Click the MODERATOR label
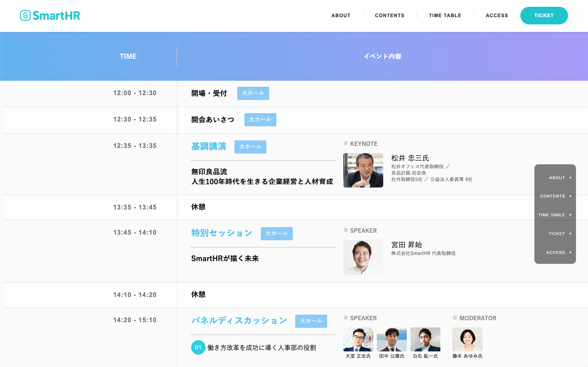Viewport: 588px width, 367px height. (x=478, y=318)
